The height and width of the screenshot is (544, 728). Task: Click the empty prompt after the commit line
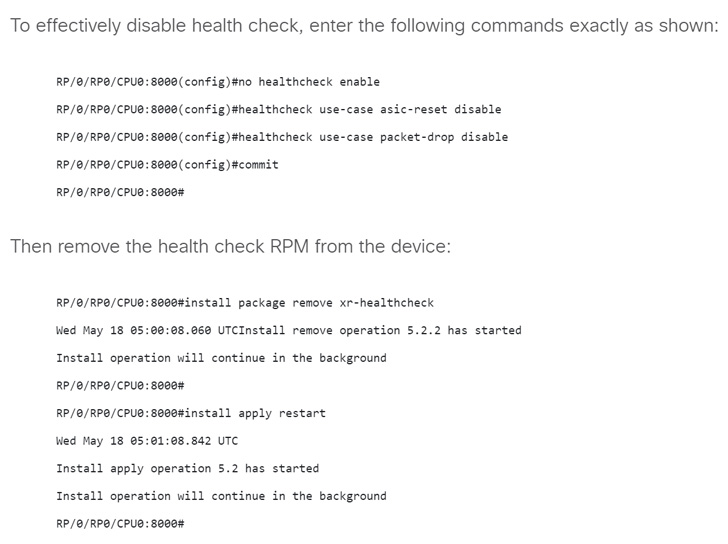point(120,192)
